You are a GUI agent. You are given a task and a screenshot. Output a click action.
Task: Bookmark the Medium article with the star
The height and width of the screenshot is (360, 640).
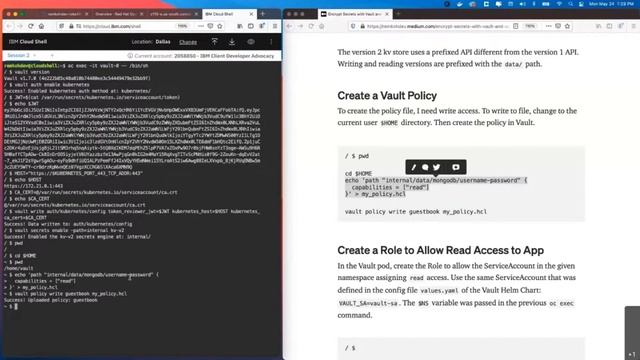click(x=567, y=26)
